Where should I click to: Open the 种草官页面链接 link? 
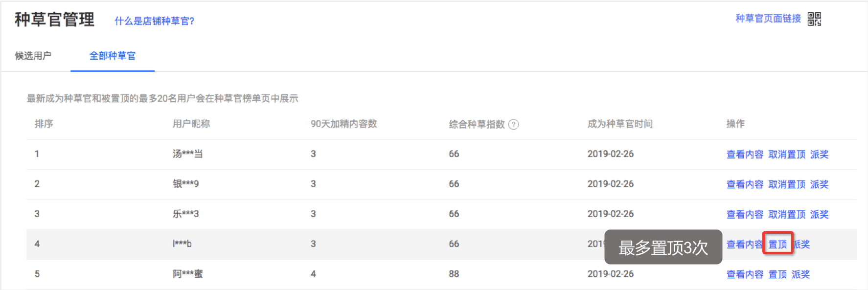[x=768, y=19]
